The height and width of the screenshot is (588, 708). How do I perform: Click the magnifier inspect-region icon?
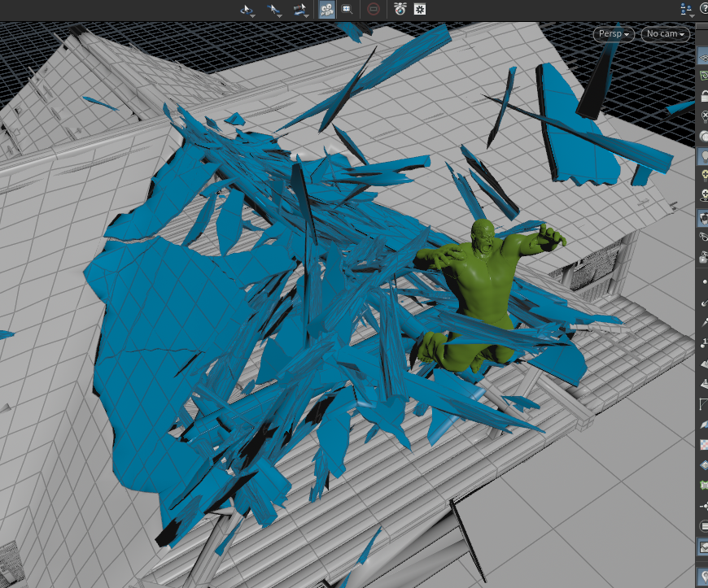(347, 10)
